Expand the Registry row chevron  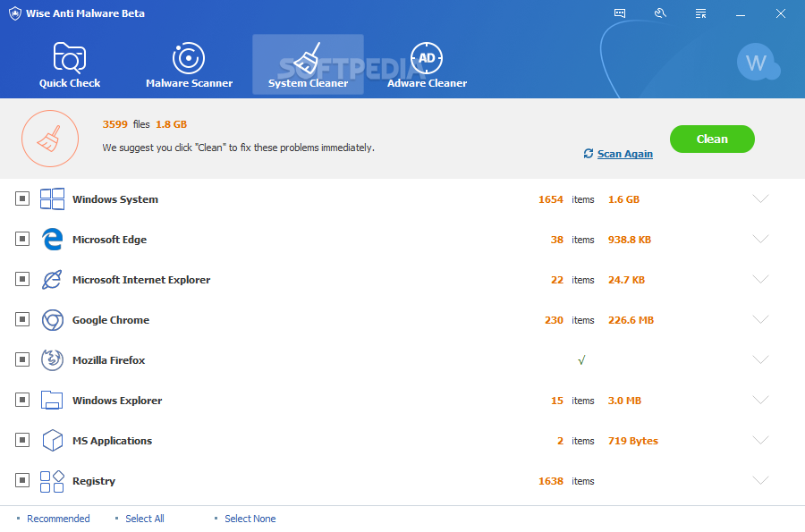coord(760,480)
